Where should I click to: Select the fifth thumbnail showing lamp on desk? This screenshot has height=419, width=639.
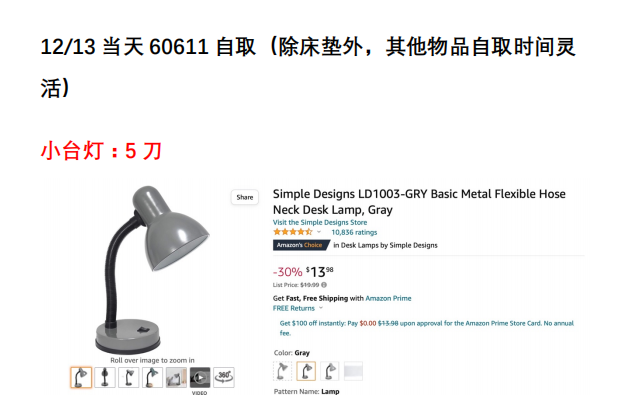176,377
